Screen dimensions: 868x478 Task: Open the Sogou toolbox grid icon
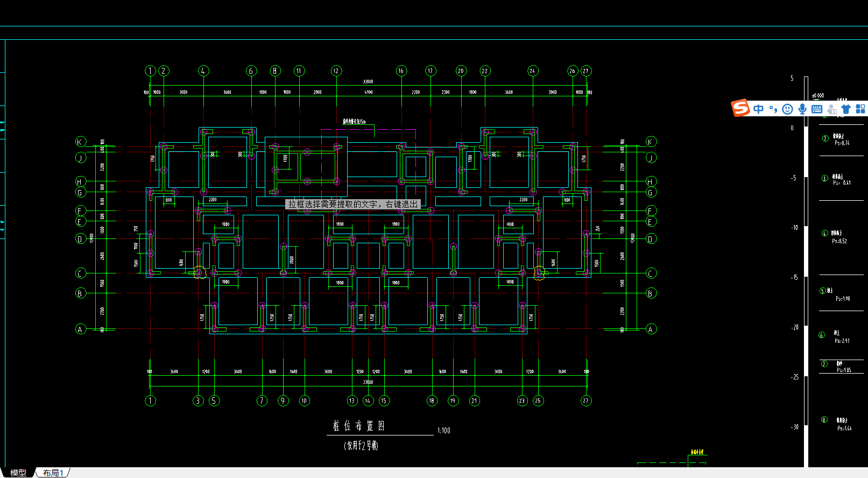click(x=860, y=109)
